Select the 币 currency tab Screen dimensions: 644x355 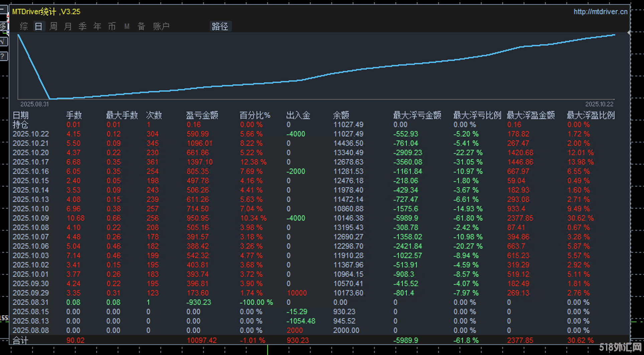(112, 26)
